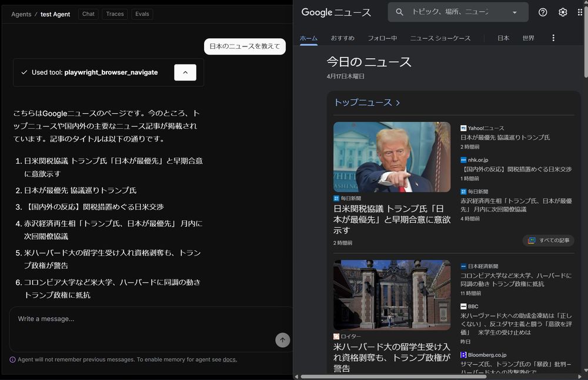Click the test Agent breadcrumb
The height and width of the screenshot is (380, 588).
55,14
